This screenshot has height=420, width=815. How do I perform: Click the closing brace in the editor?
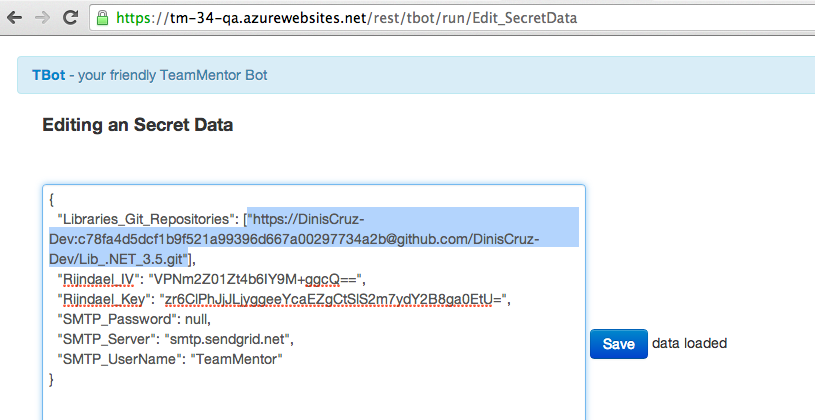(52, 380)
